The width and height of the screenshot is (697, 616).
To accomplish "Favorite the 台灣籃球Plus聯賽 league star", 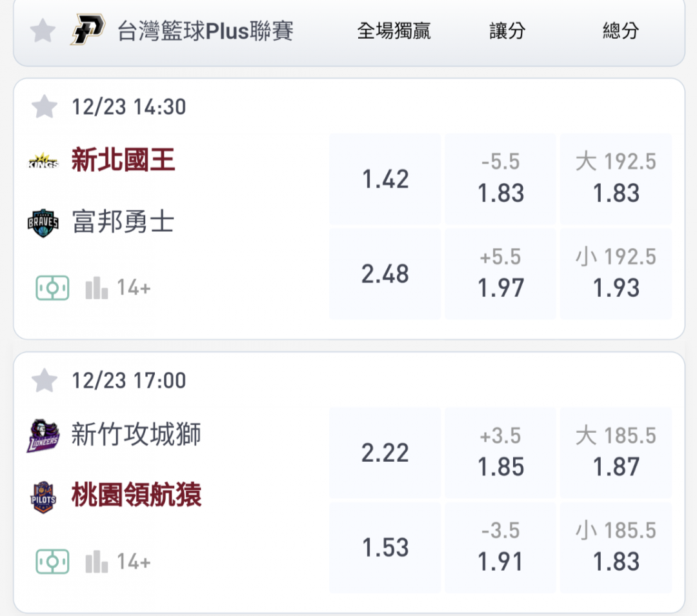I will coord(43,31).
